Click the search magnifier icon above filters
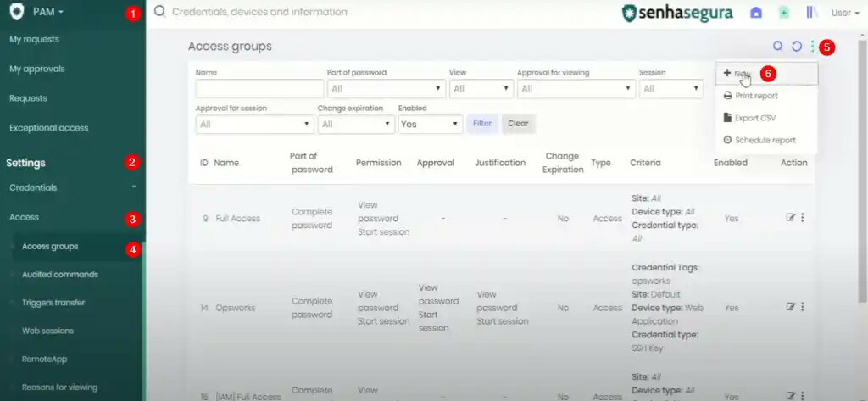 click(777, 47)
